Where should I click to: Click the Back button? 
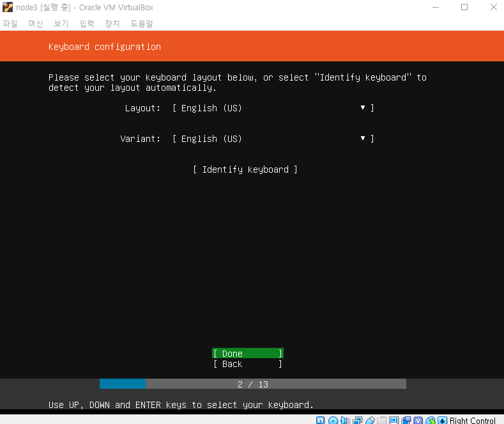pyautogui.click(x=247, y=364)
